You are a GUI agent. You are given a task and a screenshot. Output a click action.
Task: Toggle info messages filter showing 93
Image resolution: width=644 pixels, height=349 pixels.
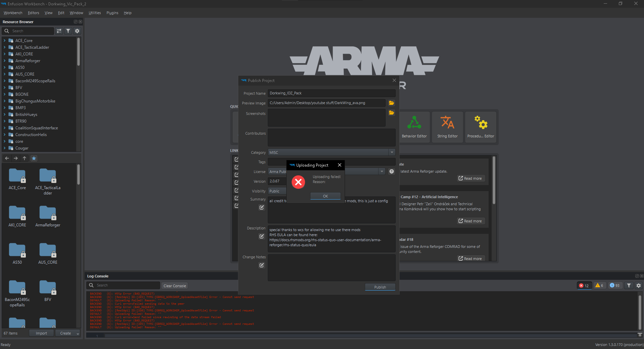[x=615, y=286]
